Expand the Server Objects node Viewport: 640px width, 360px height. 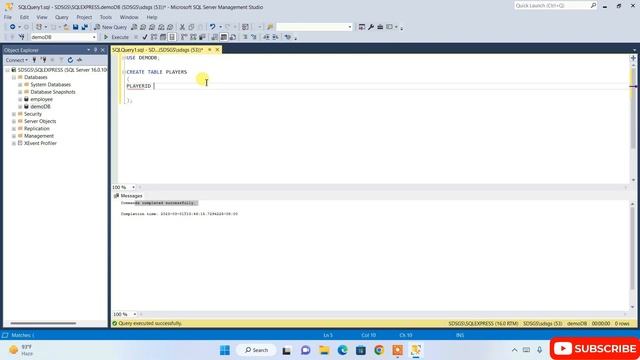coord(14,121)
